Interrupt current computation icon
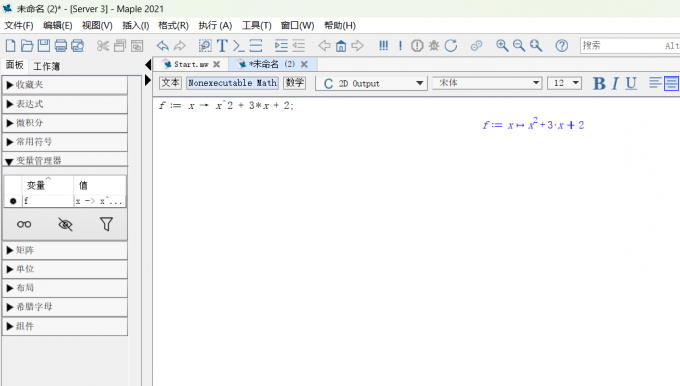Viewport: 680px width, 386px height. (417, 46)
